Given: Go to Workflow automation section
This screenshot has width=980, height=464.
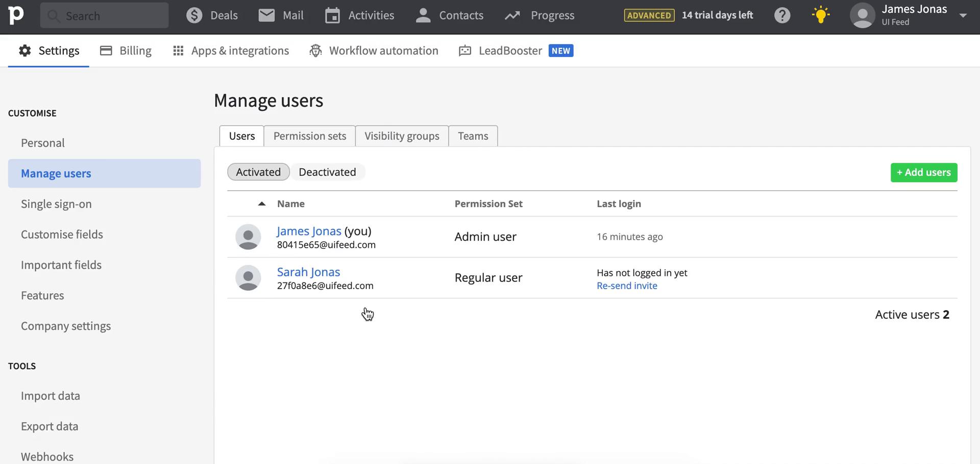Looking at the screenshot, I should coord(374,50).
